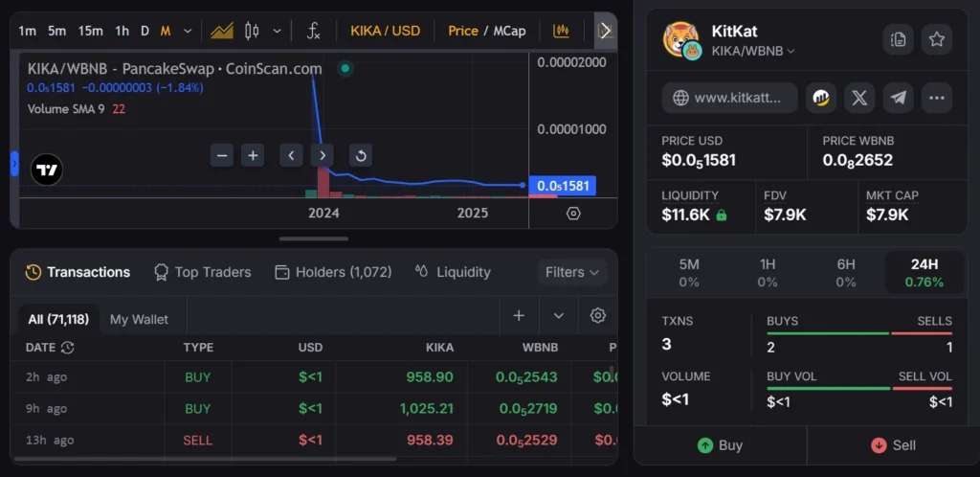Zoom in chart with plus button
Image resolution: width=980 pixels, height=477 pixels.
coord(253,155)
